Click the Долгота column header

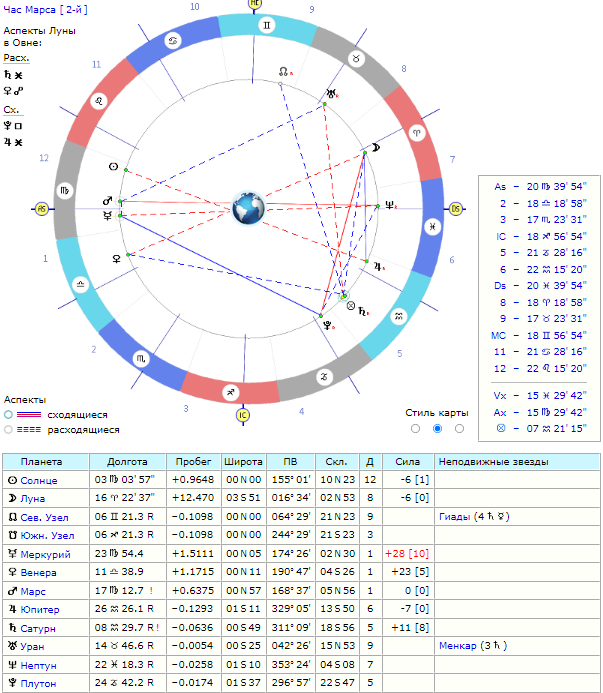(x=127, y=461)
